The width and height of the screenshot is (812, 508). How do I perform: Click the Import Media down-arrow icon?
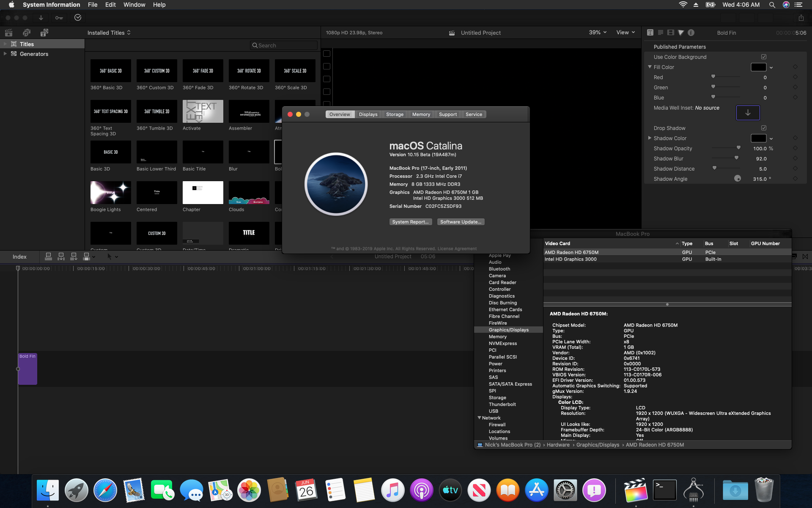tap(41, 18)
